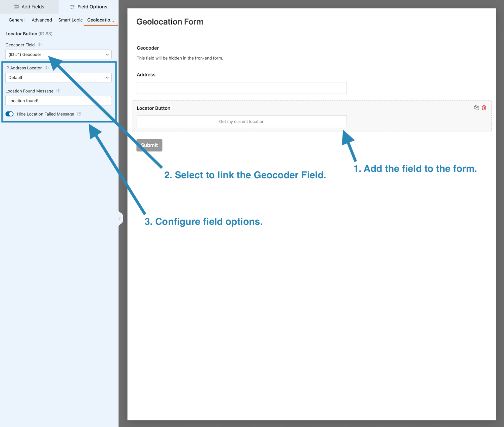
Task: Select the Geocoder field in form
Action: (x=311, y=53)
